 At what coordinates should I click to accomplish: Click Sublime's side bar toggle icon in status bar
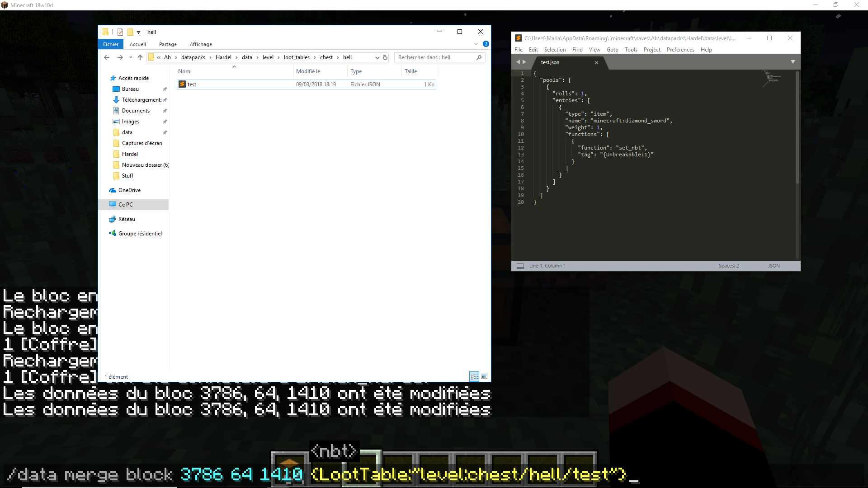(x=520, y=266)
